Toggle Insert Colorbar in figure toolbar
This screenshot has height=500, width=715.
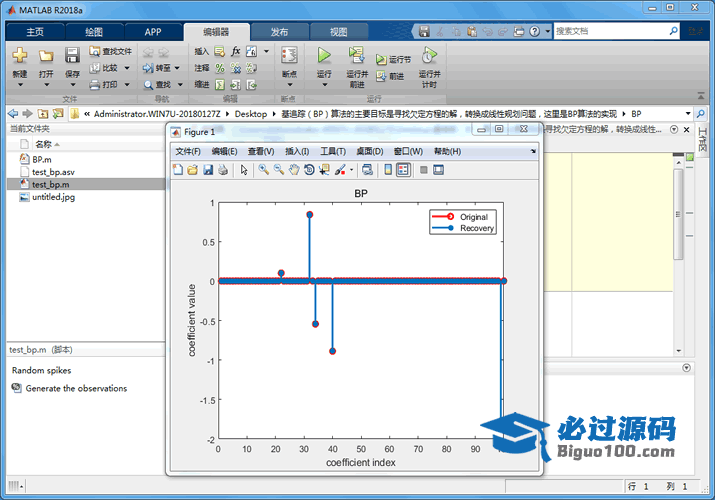pyautogui.click(x=388, y=170)
